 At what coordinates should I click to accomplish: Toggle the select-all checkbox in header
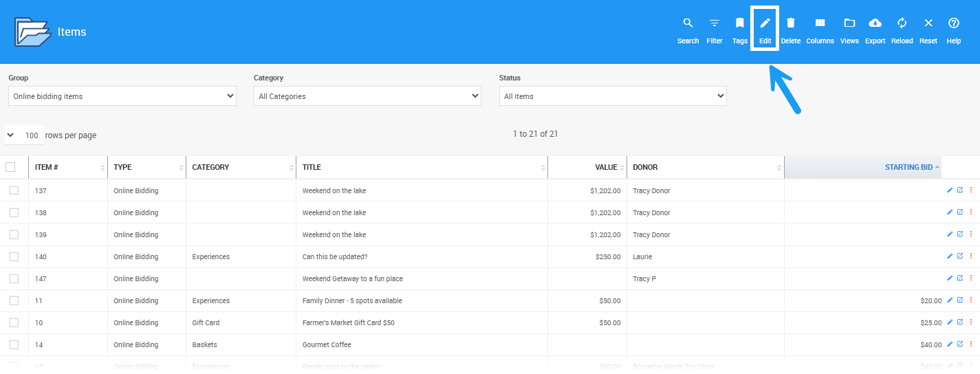pos(10,167)
